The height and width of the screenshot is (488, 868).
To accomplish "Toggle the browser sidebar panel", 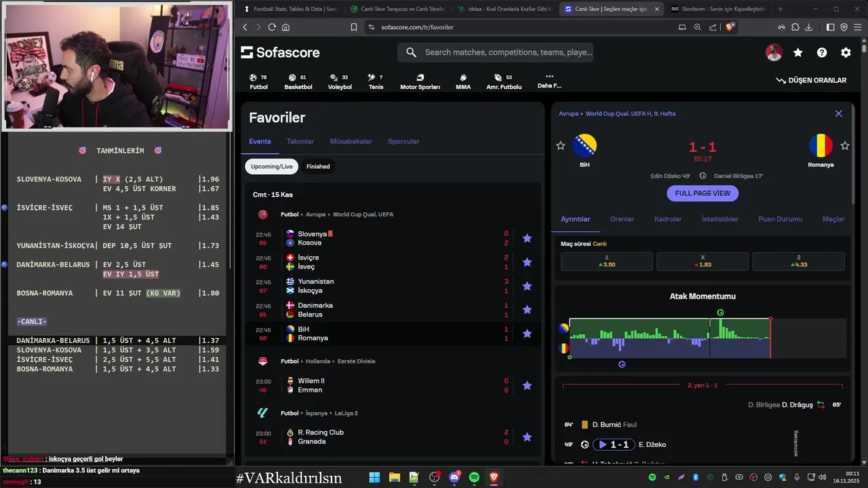I will coord(831,27).
